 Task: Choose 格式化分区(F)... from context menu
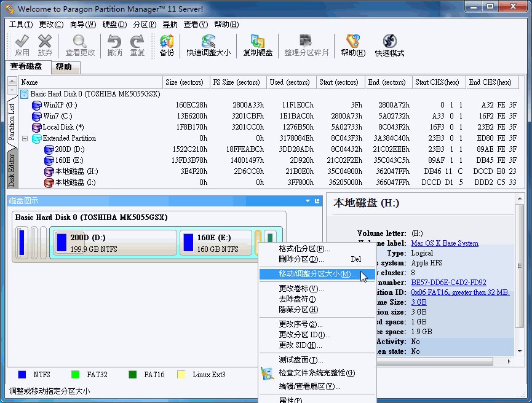click(x=317, y=249)
